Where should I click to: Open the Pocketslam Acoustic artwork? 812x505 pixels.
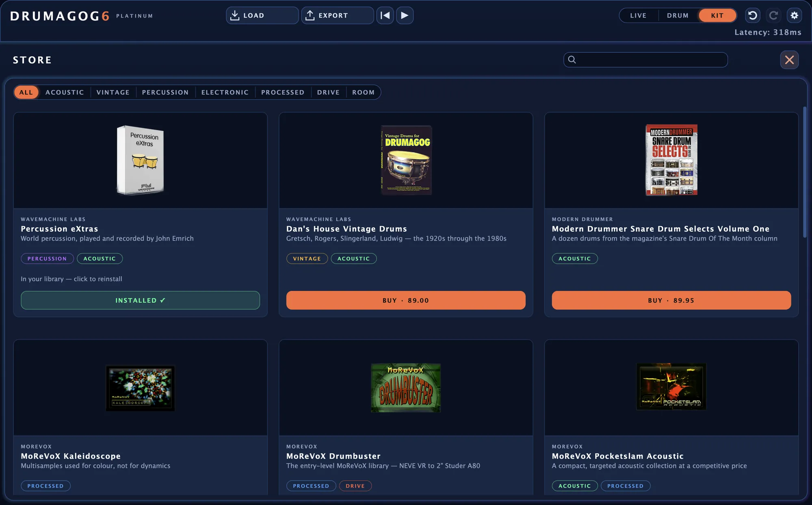coord(672,387)
